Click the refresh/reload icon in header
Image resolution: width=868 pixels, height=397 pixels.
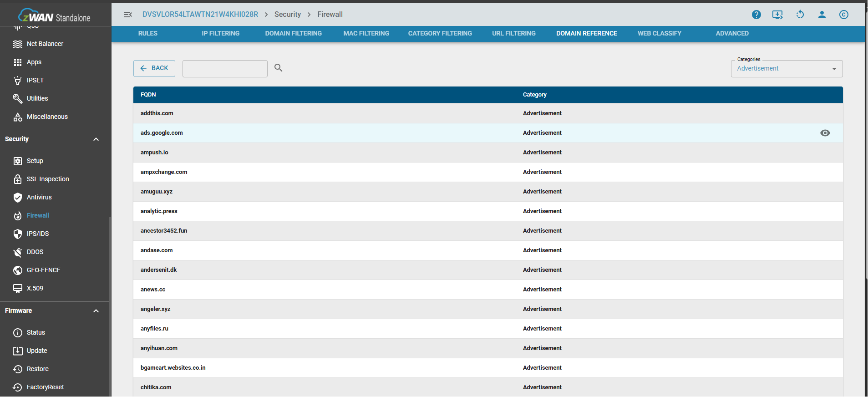point(800,15)
